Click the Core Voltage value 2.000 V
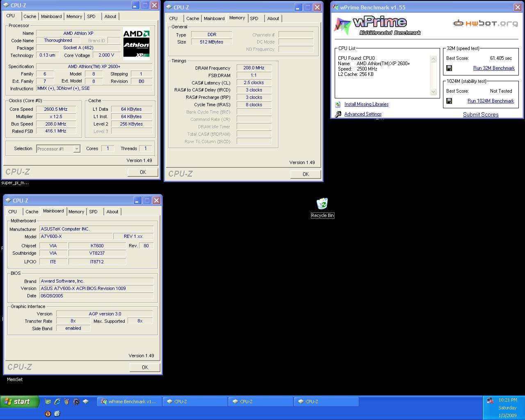Viewport: 525px width, 420px height. point(107,55)
